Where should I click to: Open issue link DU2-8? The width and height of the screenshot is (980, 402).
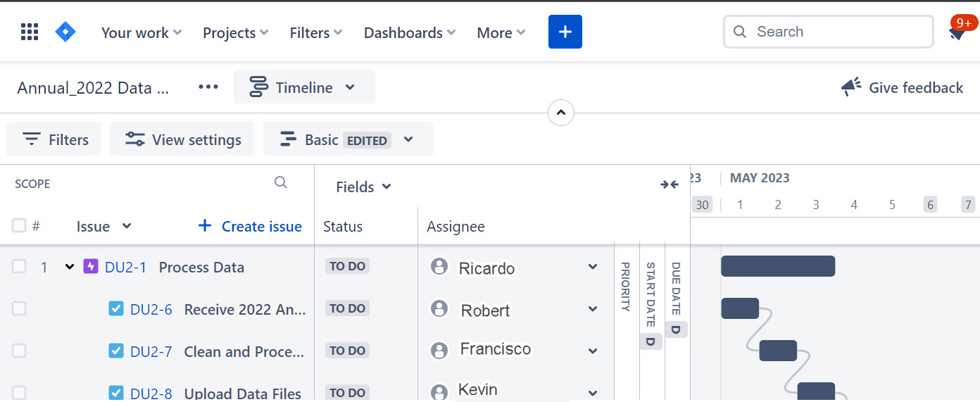151,394
